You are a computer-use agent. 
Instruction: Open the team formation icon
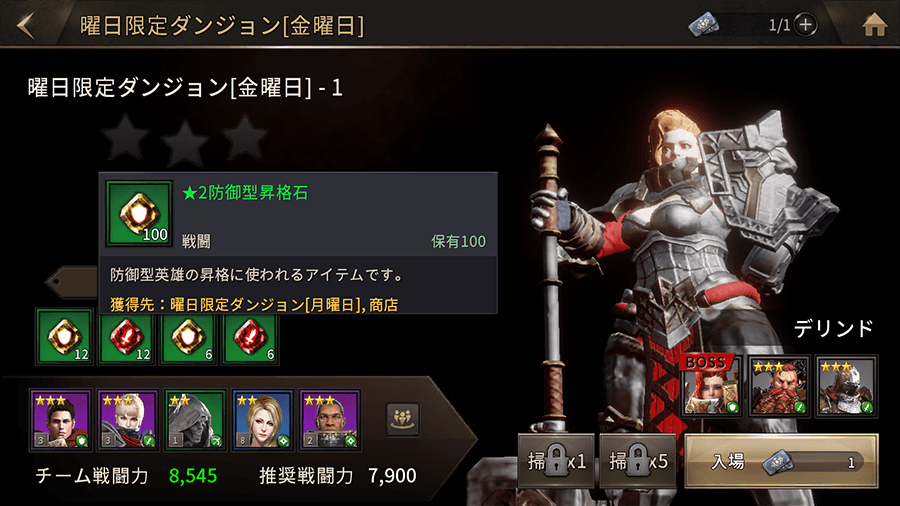point(402,419)
